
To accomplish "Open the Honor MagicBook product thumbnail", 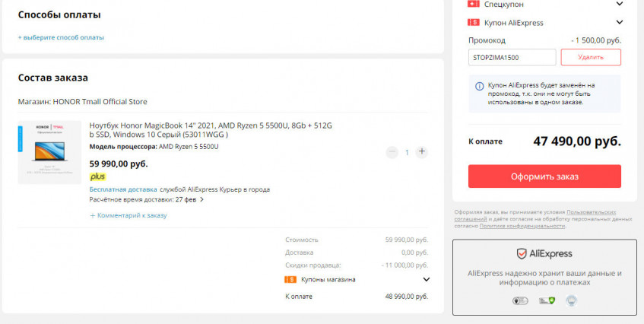I will (x=49, y=152).
